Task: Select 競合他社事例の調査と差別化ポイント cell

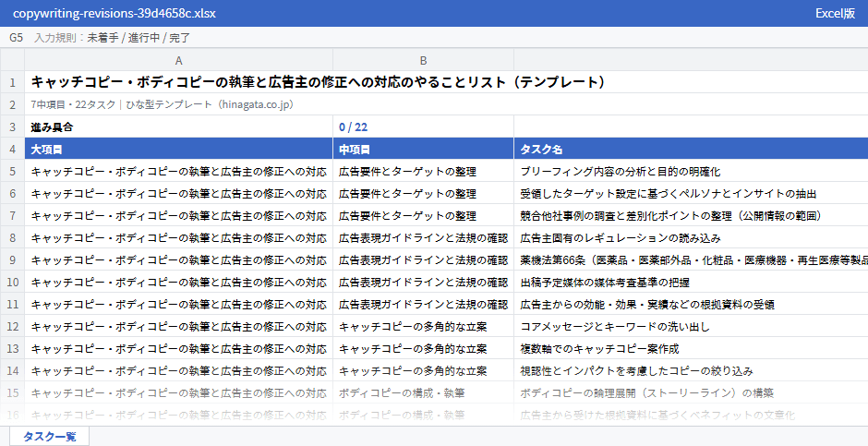Action: click(x=691, y=216)
